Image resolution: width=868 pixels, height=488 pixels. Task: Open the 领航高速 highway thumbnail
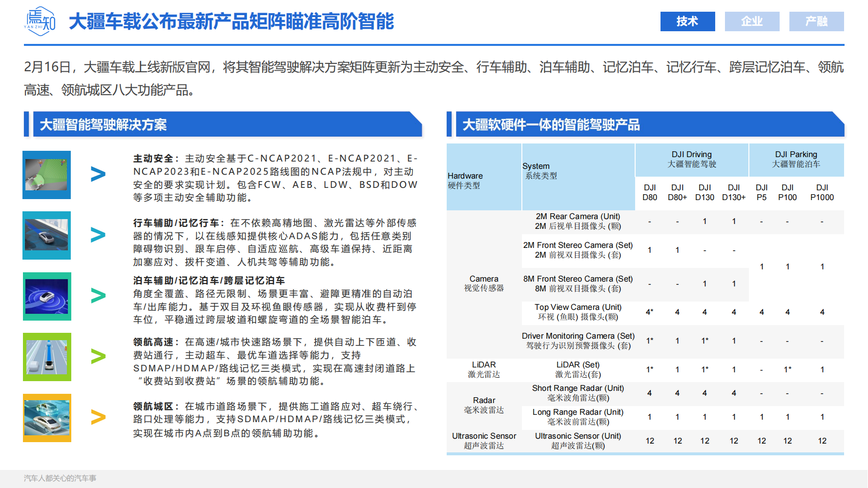[47, 357]
